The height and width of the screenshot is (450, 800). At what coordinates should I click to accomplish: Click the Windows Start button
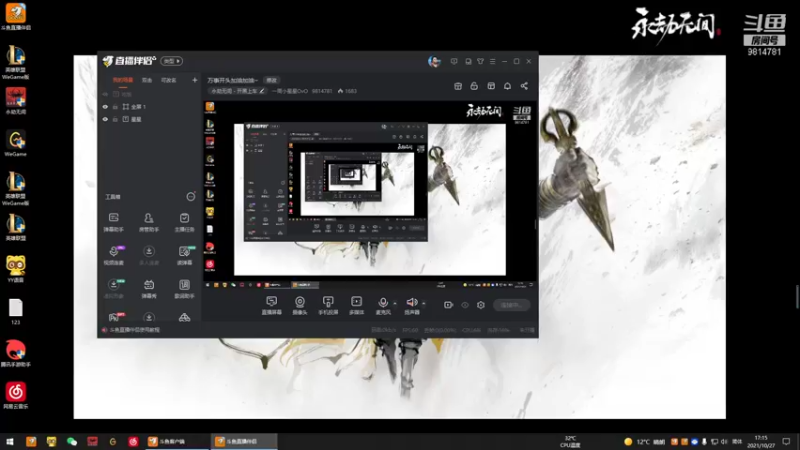tap(10, 441)
